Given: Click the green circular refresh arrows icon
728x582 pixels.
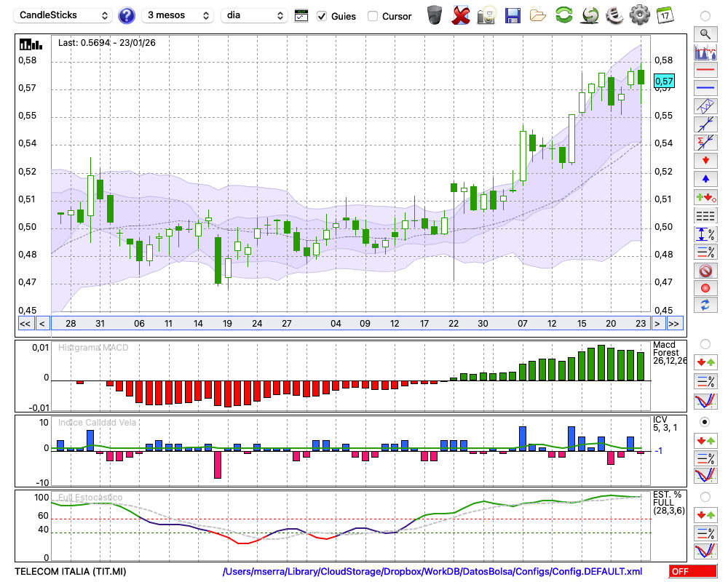Looking at the screenshot, I should coord(563,15).
